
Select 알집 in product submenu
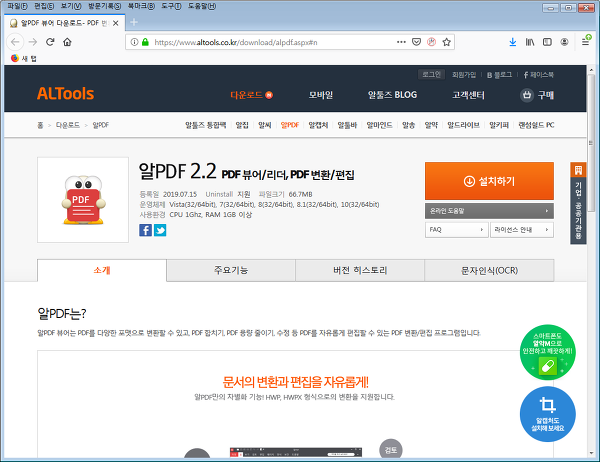coord(242,125)
